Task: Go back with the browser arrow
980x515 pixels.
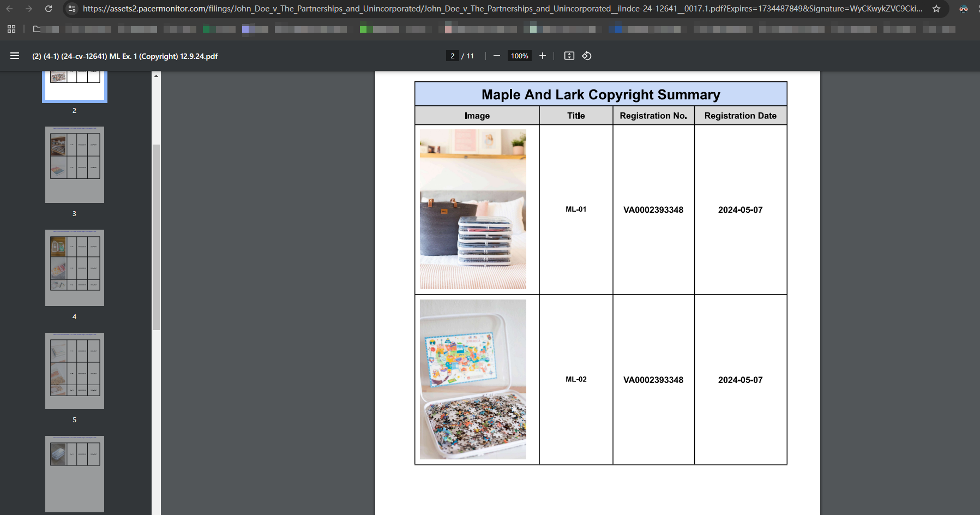Action: coord(9,9)
